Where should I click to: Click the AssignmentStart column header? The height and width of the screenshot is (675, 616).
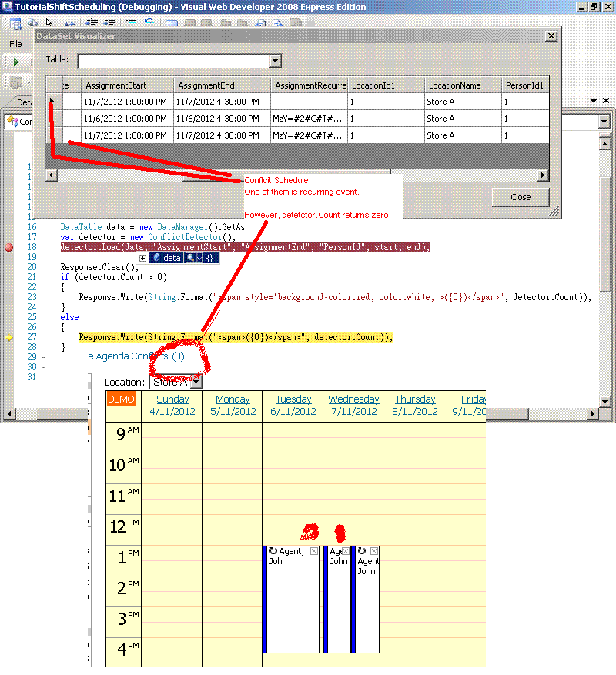click(x=127, y=85)
